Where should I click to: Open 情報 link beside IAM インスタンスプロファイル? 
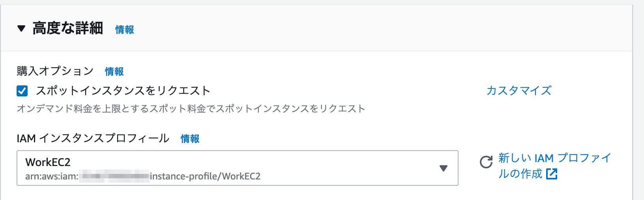[190, 139]
